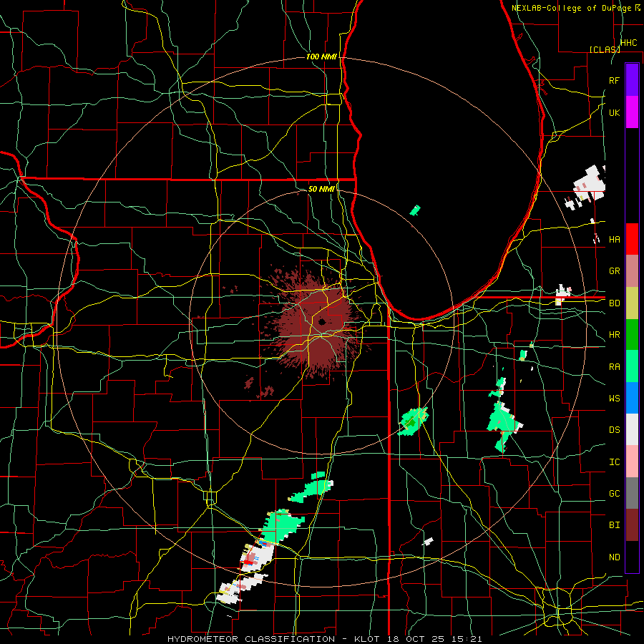Select the dusty-pink GR legend swatch
This screenshot has width=644, height=644.
(632, 271)
